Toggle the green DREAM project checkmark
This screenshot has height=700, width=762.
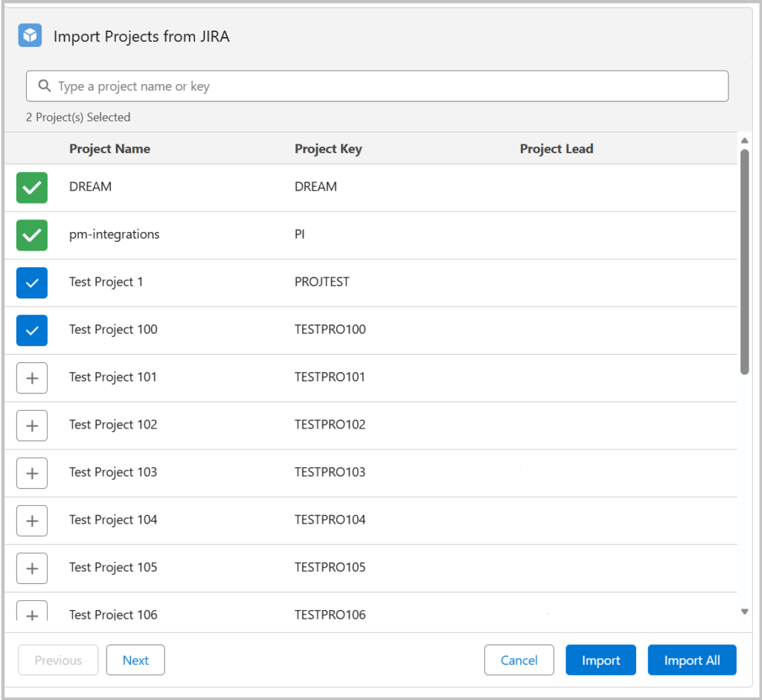tap(32, 187)
